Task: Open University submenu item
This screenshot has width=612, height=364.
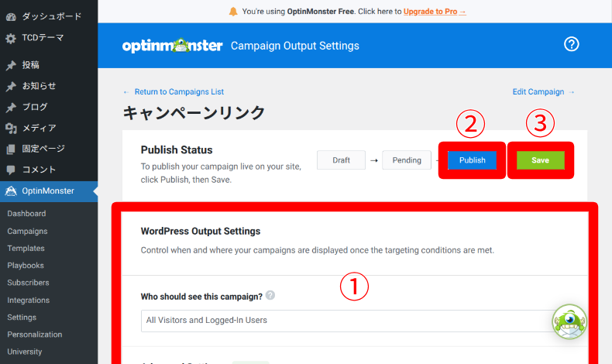Action: coord(24,352)
